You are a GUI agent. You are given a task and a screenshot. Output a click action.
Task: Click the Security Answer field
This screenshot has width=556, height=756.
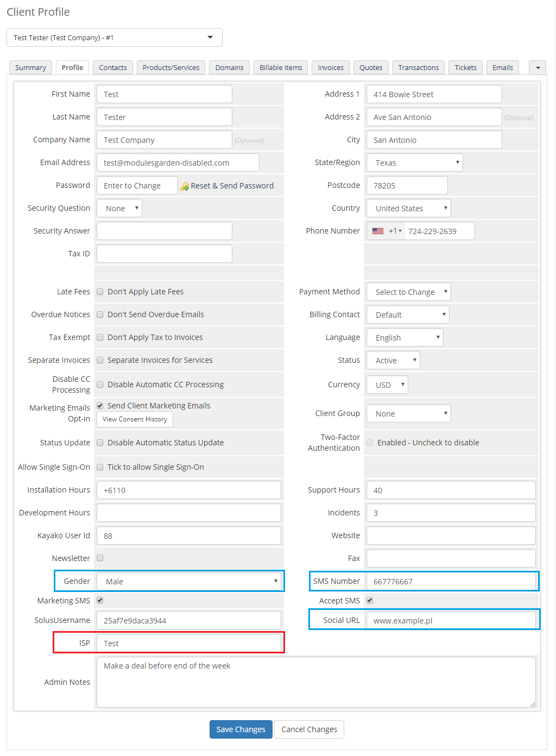(165, 231)
